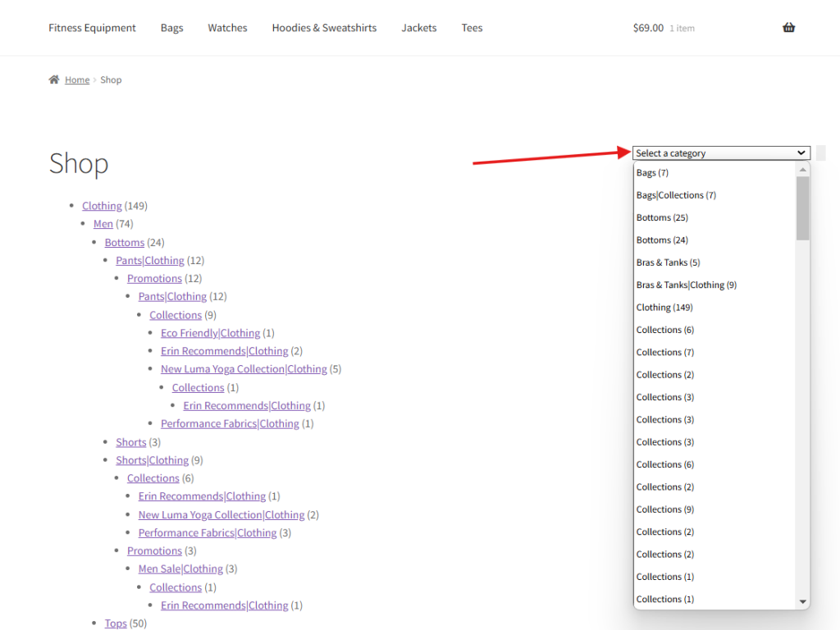Open Fitness Equipment menu item
Viewport: 840px width, 630px height.
tap(92, 28)
